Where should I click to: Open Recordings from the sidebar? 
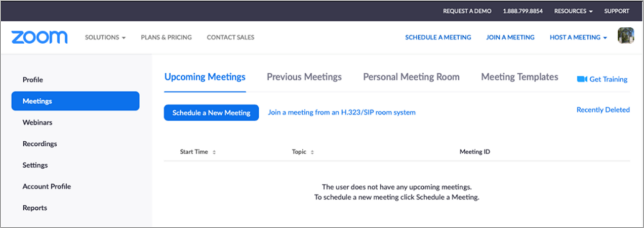(x=39, y=144)
